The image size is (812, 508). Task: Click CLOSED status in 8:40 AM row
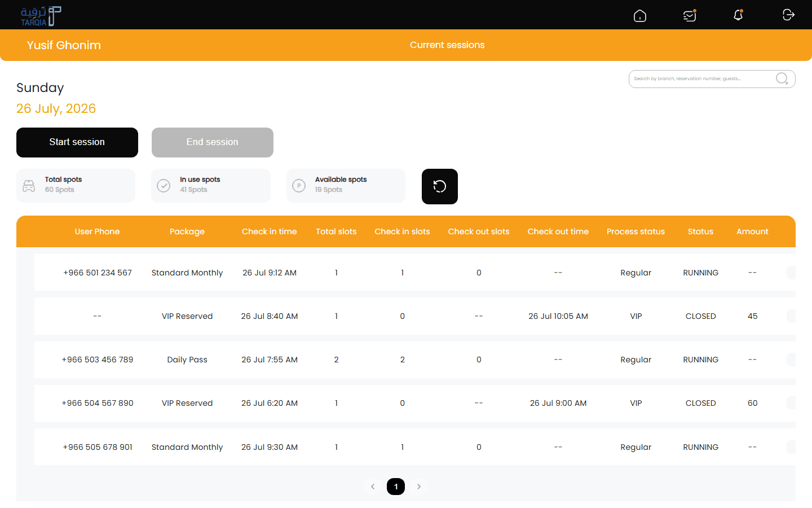coord(701,316)
